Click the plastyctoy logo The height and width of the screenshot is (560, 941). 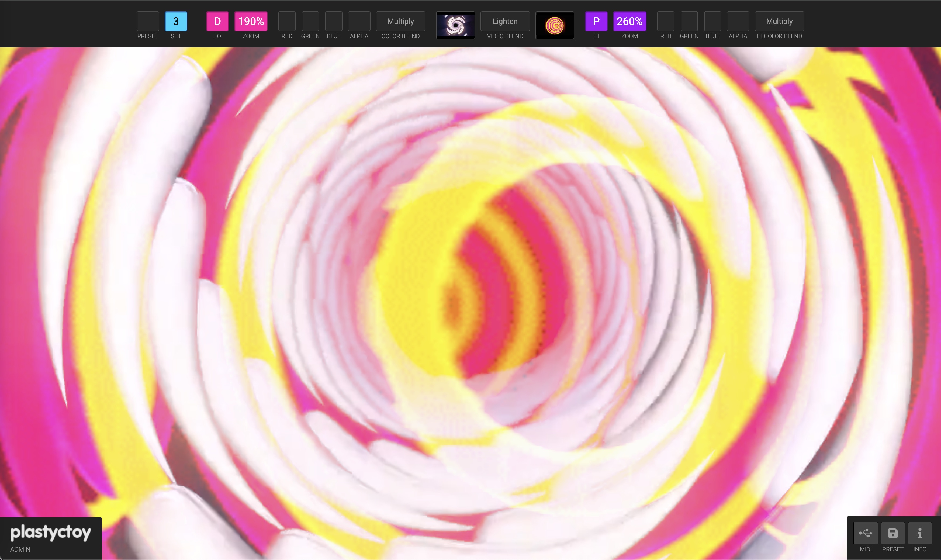pyautogui.click(x=51, y=533)
